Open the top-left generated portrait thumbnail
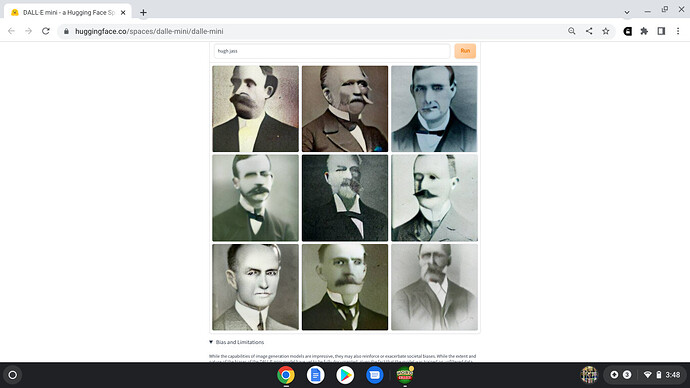The width and height of the screenshot is (690, 388). pos(255,109)
